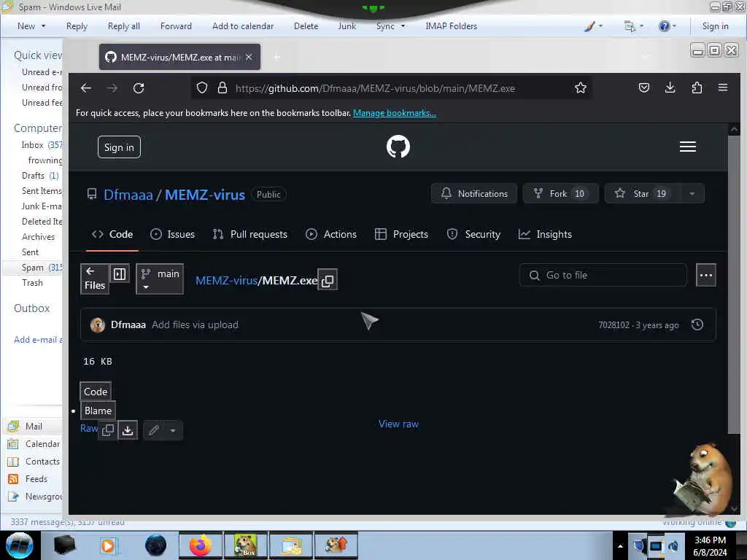Download raw file icon

tap(128, 430)
